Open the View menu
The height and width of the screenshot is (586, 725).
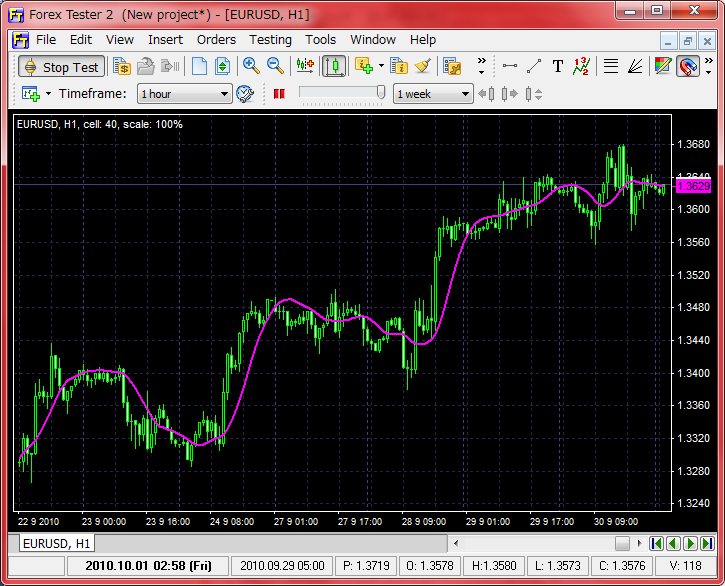(x=120, y=40)
